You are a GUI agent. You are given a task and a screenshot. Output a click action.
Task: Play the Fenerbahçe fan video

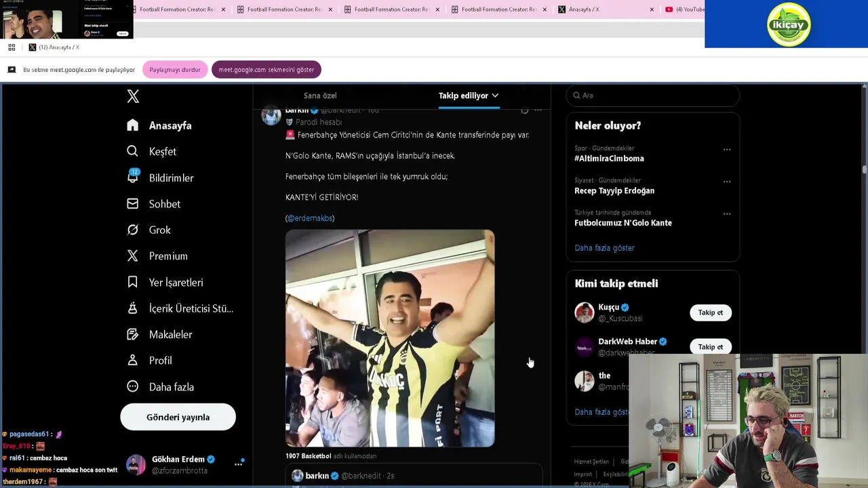(390, 338)
